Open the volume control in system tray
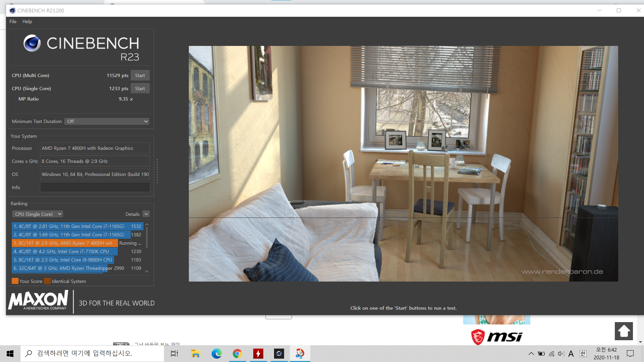The width and height of the screenshot is (644, 362). pos(561,354)
